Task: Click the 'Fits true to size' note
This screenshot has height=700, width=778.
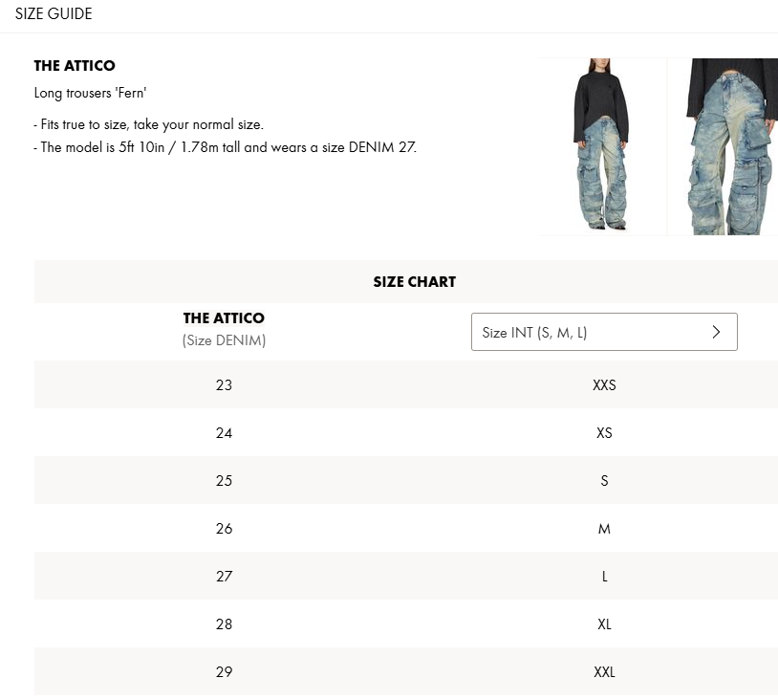Action: click(148, 125)
